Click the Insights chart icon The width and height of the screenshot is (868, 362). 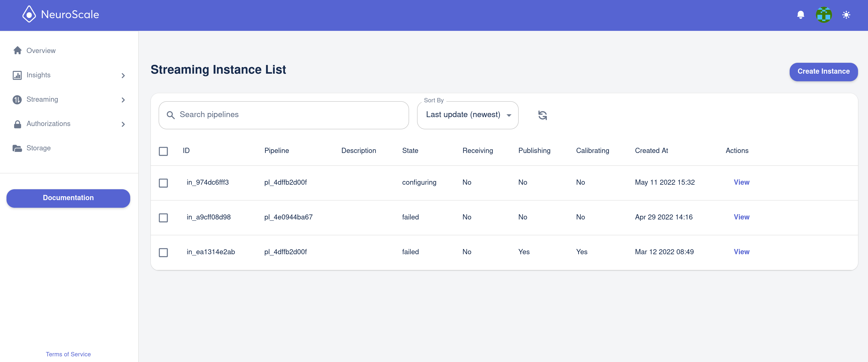pos(17,75)
